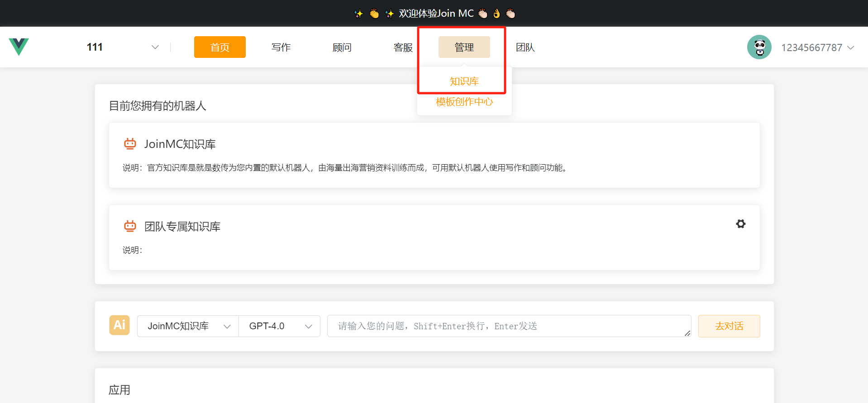Select the 客服 navigation tab

tap(403, 47)
